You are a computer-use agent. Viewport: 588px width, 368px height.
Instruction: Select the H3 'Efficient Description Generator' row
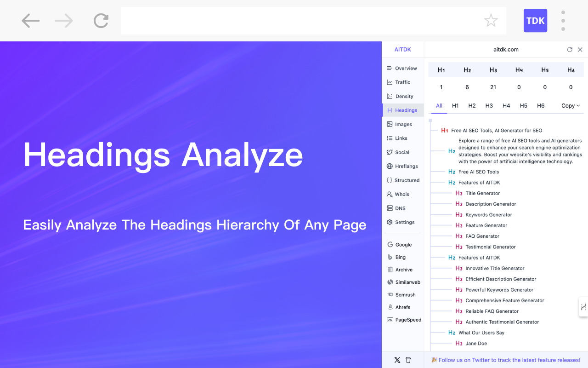tap(496, 279)
